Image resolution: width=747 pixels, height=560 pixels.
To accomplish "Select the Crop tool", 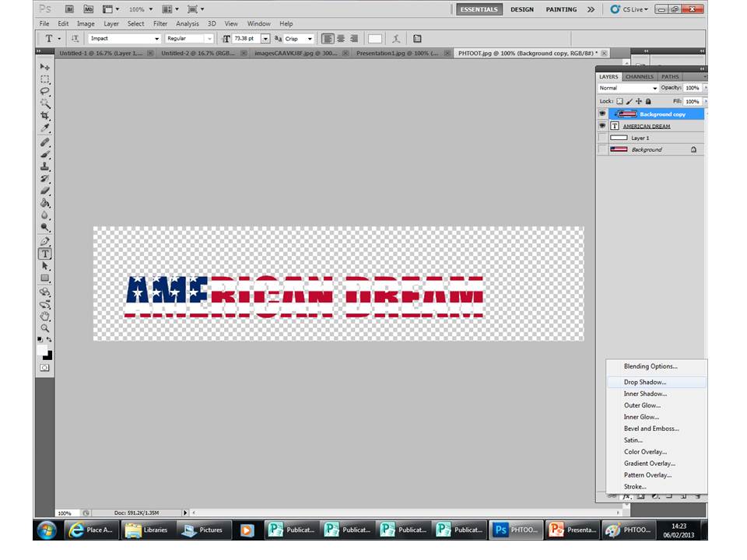I will tap(45, 115).
